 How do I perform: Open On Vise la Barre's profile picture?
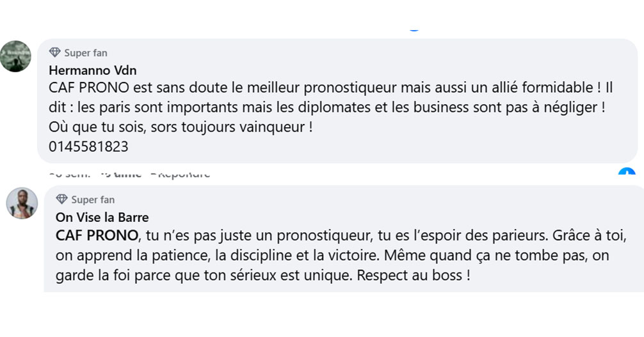pyautogui.click(x=22, y=203)
